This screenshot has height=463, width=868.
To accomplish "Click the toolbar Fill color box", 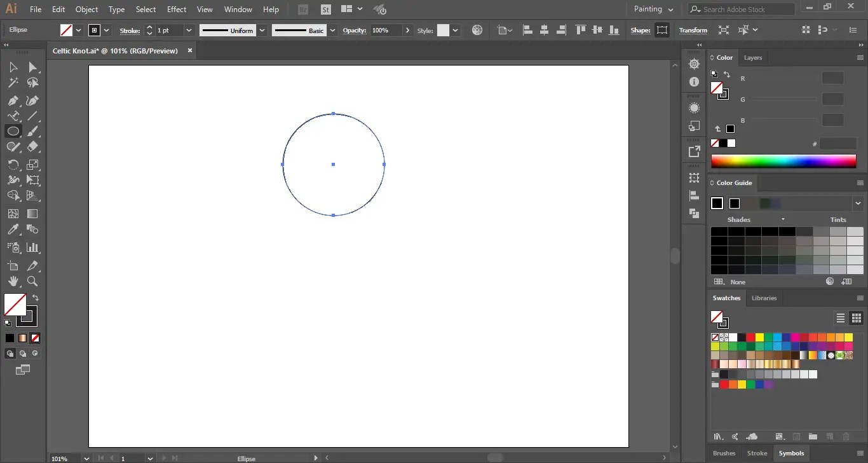I will pos(15,305).
